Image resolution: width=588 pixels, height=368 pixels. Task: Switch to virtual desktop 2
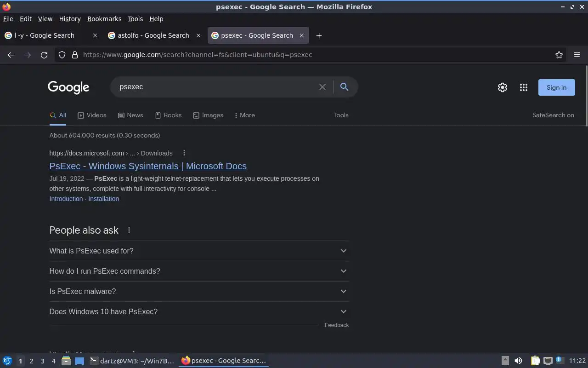pyautogui.click(x=31, y=361)
